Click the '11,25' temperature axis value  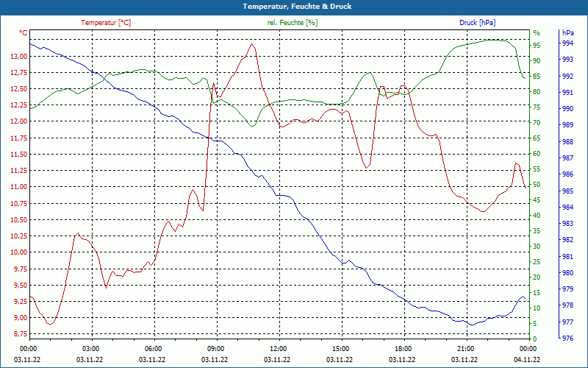click(x=19, y=171)
